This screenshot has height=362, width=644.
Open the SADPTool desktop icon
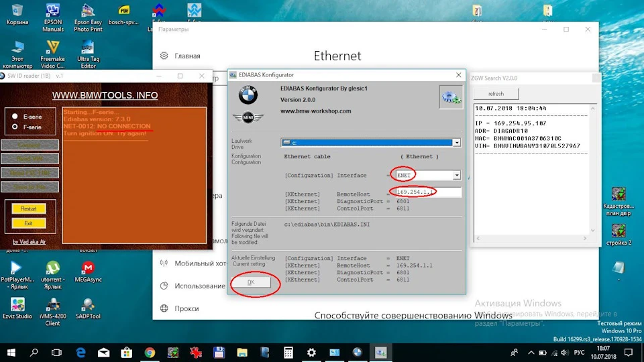click(88, 308)
